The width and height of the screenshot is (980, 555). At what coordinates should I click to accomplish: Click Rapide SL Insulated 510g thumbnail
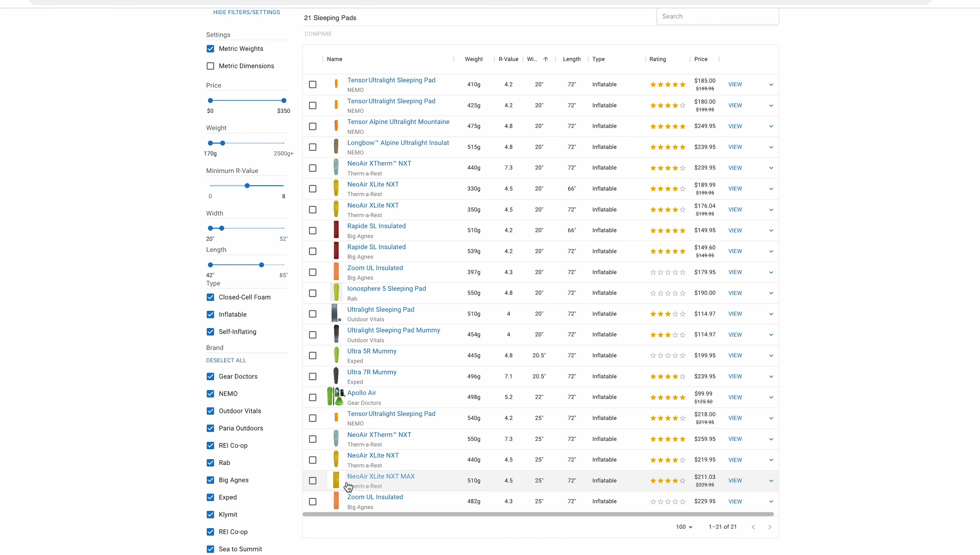tap(336, 230)
